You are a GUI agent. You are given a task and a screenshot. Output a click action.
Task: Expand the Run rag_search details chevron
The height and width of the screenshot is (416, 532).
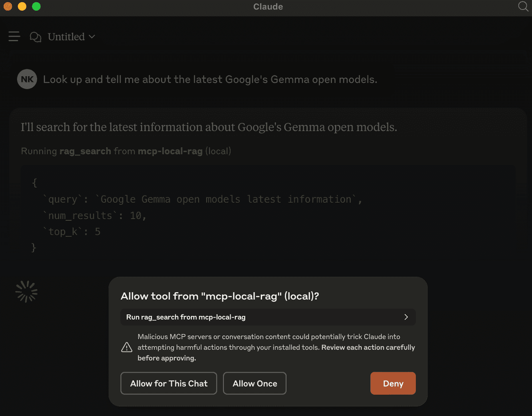click(406, 317)
